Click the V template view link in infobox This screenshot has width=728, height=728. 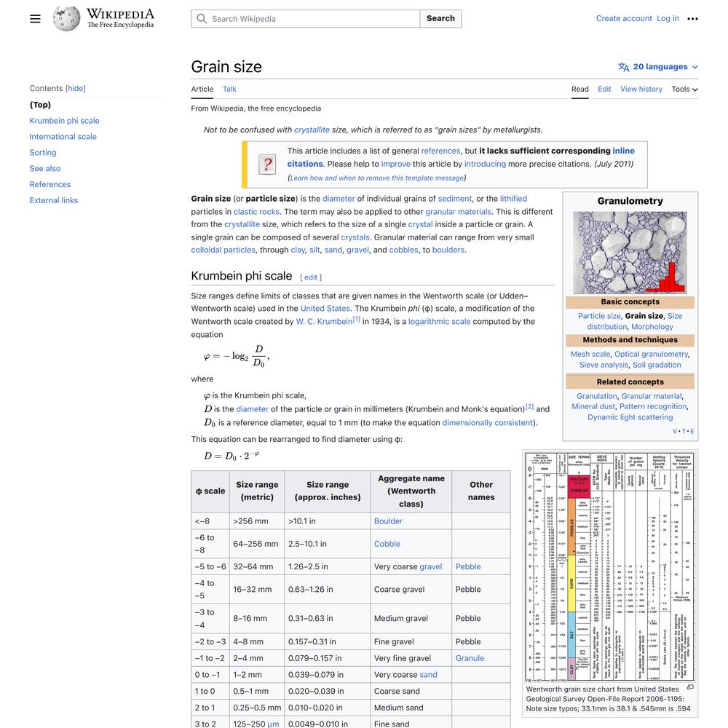[675, 431]
